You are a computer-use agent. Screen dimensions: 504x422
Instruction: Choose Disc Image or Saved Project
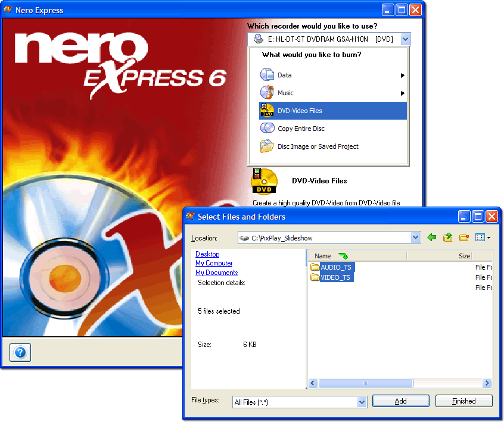(332, 146)
